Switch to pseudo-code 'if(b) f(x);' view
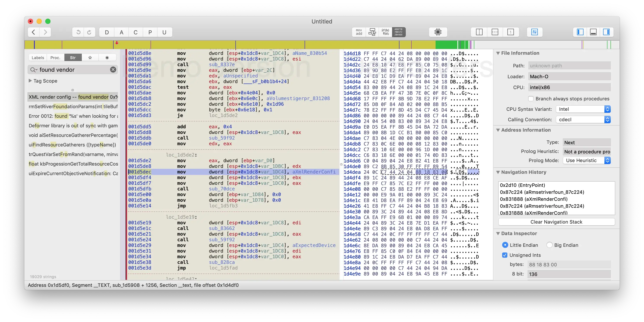 [x=385, y=32]
